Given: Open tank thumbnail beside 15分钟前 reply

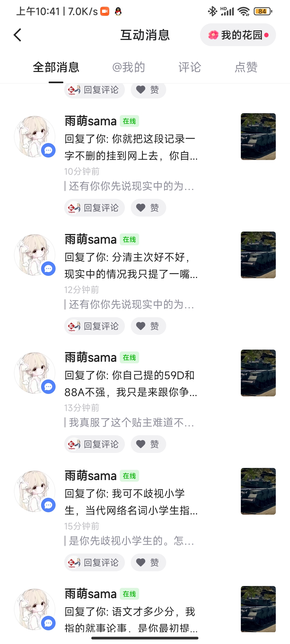Looking at the screenshot, I should pyautogui.click(x=258, y=491).
